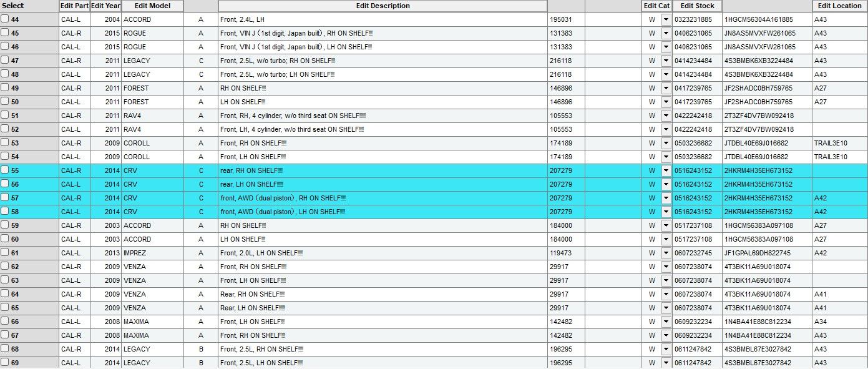Expand the category dropdown on row 52
Screen dimensions: 868x369
click(666, 129)
